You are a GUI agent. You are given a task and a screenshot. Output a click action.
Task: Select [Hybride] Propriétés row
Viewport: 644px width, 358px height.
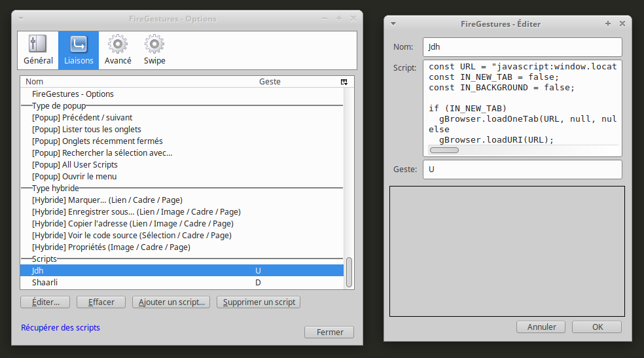pos(182,247)
